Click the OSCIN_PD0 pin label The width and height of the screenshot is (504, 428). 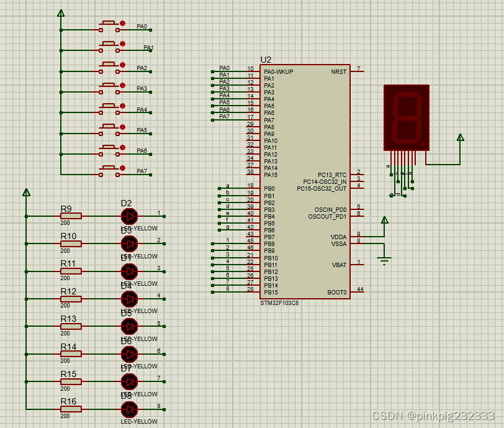coord(330,209)
